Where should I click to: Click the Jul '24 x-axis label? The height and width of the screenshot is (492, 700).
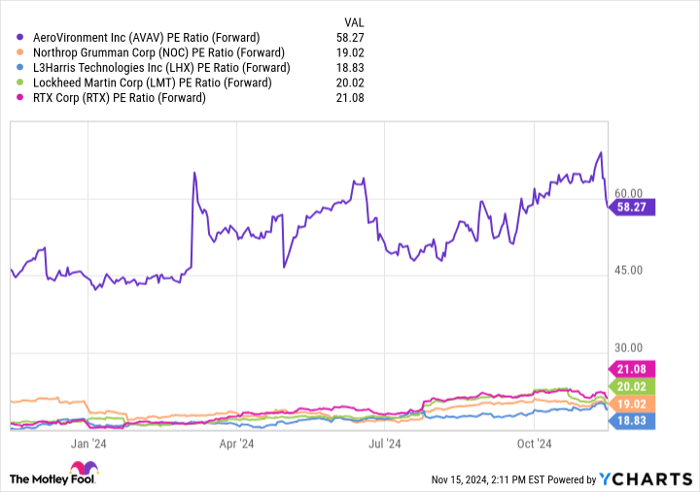pos(385,444)
